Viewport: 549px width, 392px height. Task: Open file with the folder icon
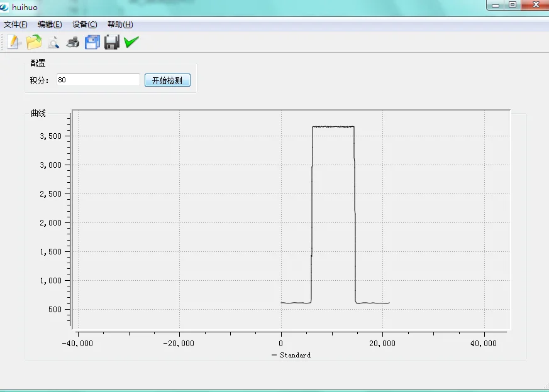(33, 42)
